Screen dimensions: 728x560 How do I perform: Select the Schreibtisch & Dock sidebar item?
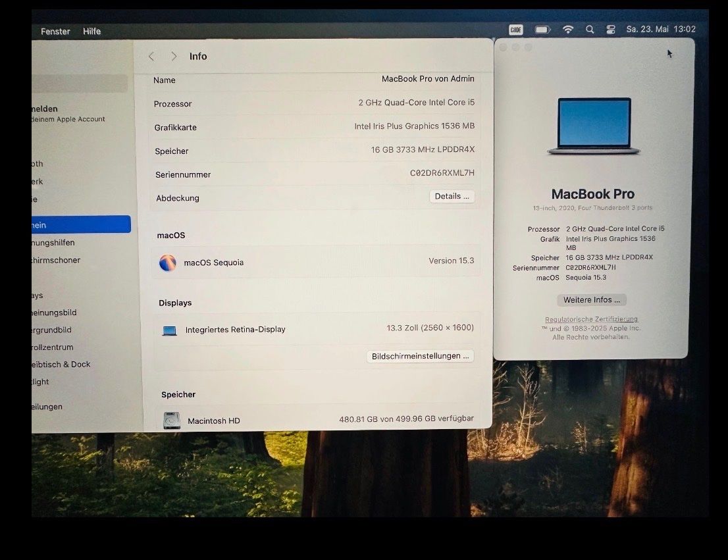coord(61,364)
